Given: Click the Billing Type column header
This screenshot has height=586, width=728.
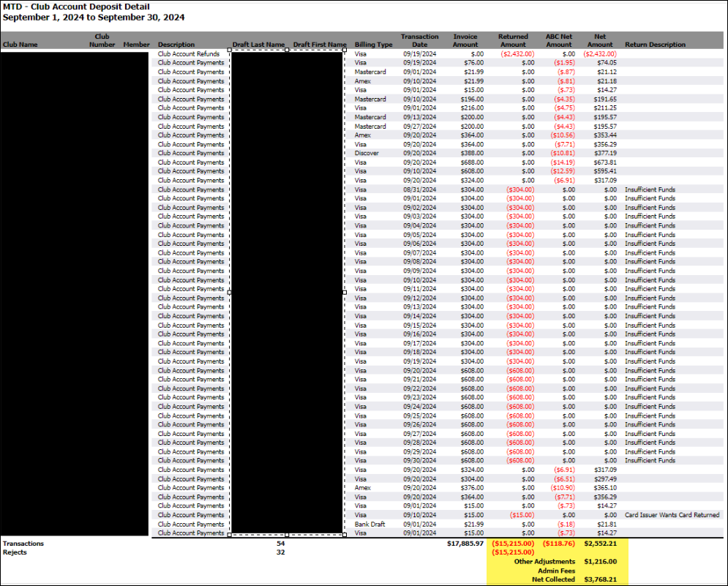Looking at the screenshot, I should (x=373, y=45).
